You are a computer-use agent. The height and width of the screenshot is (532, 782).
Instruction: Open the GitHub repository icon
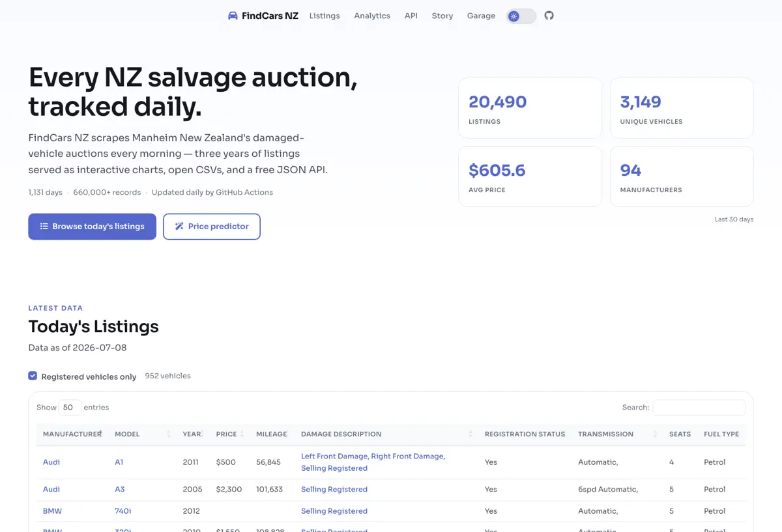[549, 16]
